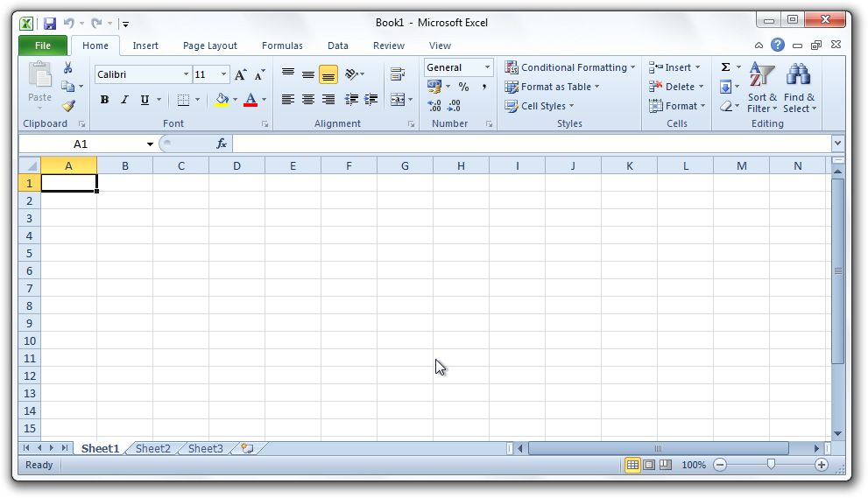Apply the red Font Color icon

251,100
